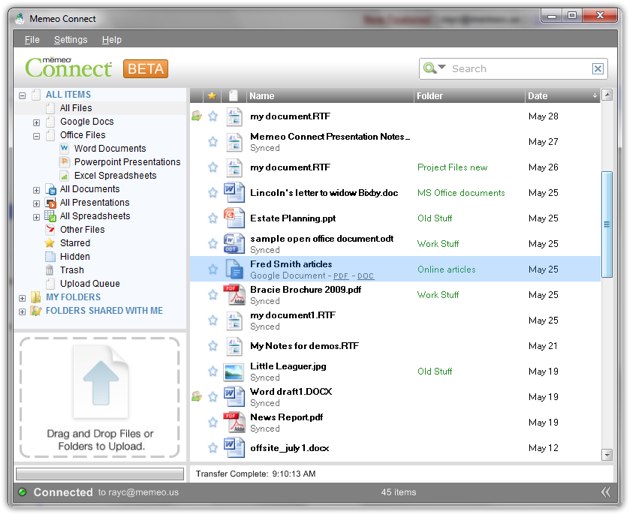Screen dimensions: 630x515
Task: Sort by the star column header
Action: coord(212,96)
